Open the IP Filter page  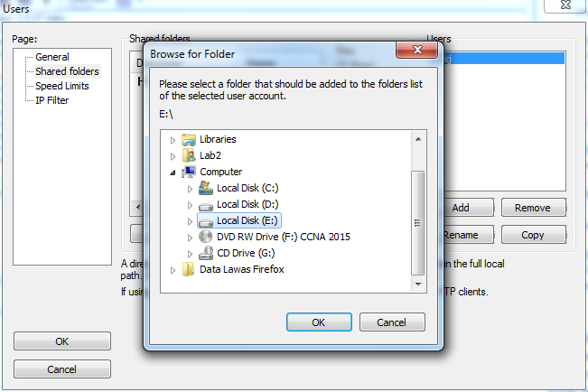[x=52, y=100]
